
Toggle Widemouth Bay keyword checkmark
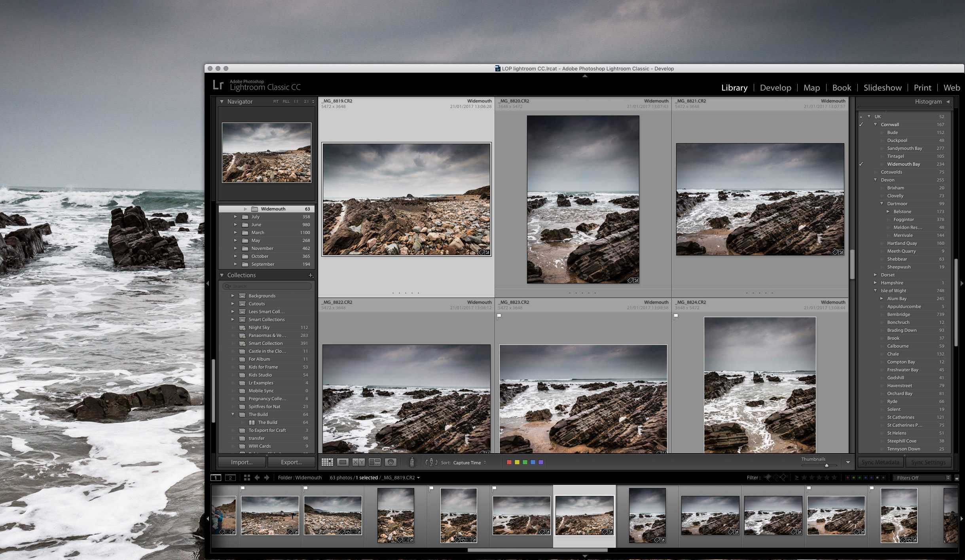[x=861, y=164]
